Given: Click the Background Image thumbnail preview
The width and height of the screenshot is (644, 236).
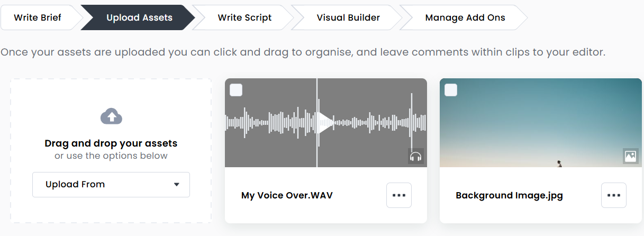Looking at the screenshot, I should 541,123.
